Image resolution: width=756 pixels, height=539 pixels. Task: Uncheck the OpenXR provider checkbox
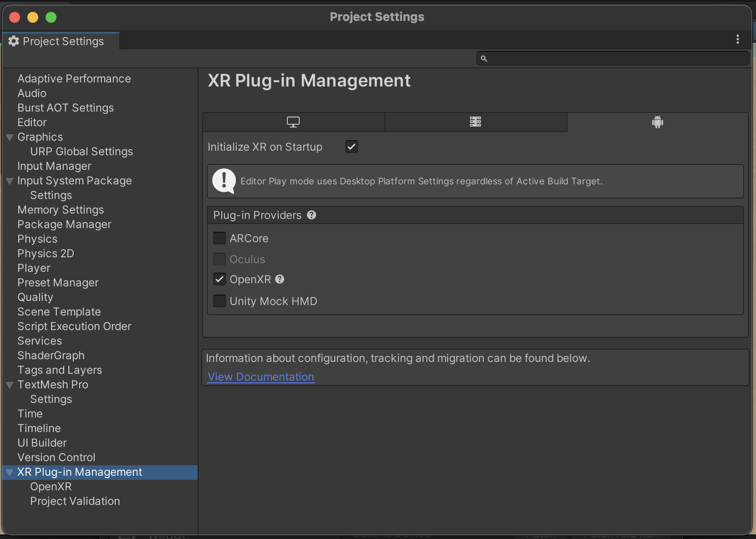tap(220, 279)
